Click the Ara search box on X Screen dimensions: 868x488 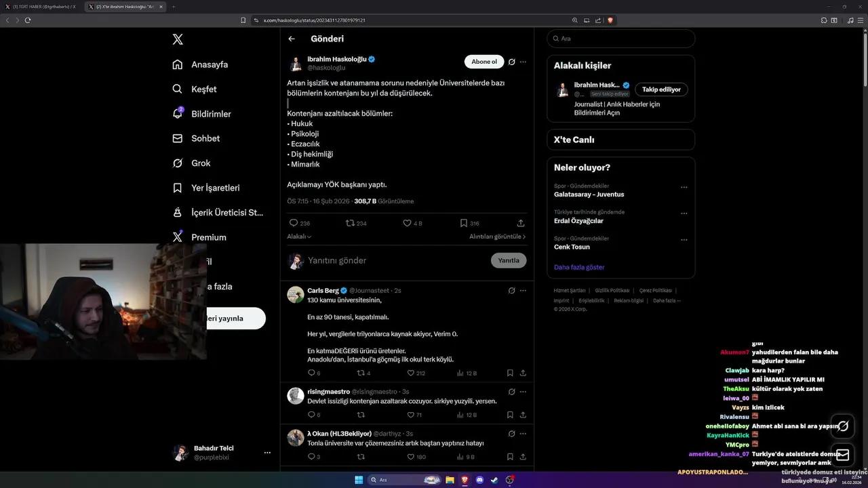pos(620,39)
